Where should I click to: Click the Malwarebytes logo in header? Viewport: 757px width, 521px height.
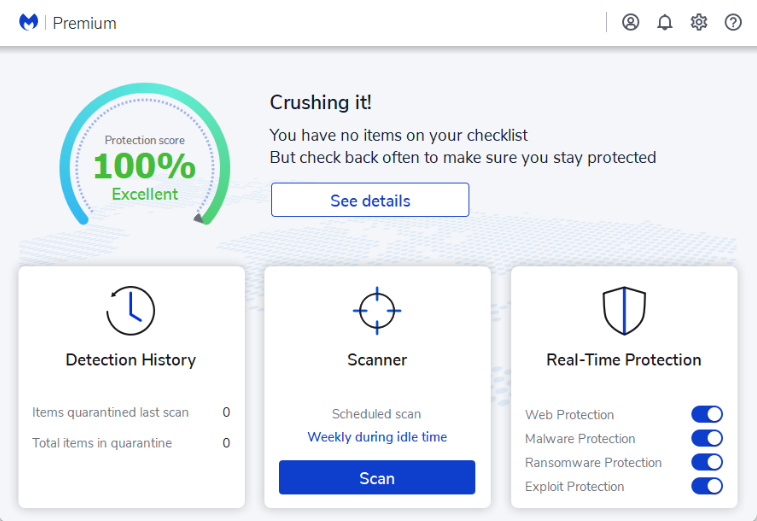(28, 22)
